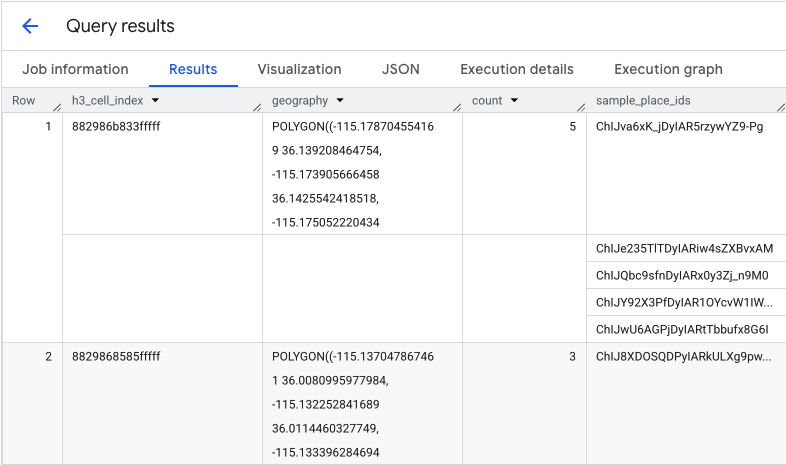Select the cell containing 882986b833fffff
The image size is (786, 465).
click(x=116, y=127)
